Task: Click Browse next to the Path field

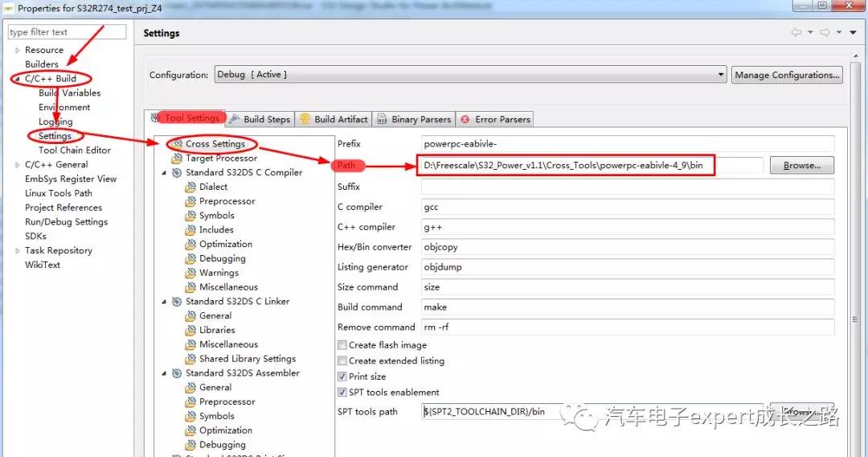Action: tap(801, 166)
